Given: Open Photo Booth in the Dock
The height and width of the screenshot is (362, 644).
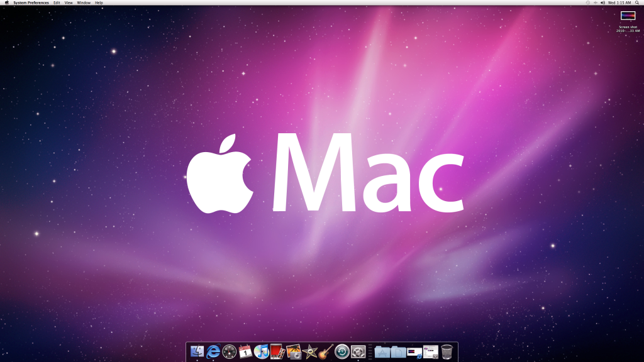Looking at the screenshot, I should point(277,351).
